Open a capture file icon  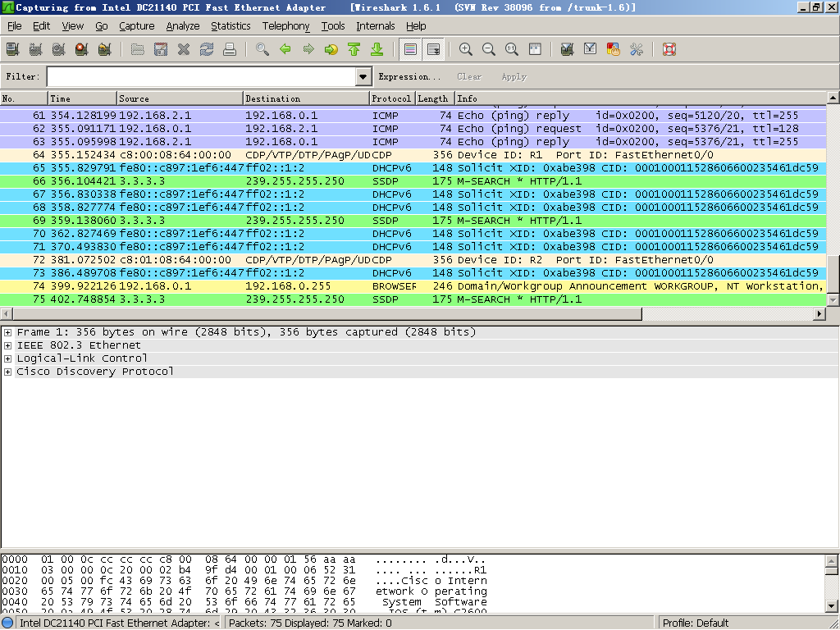point(138,49)
